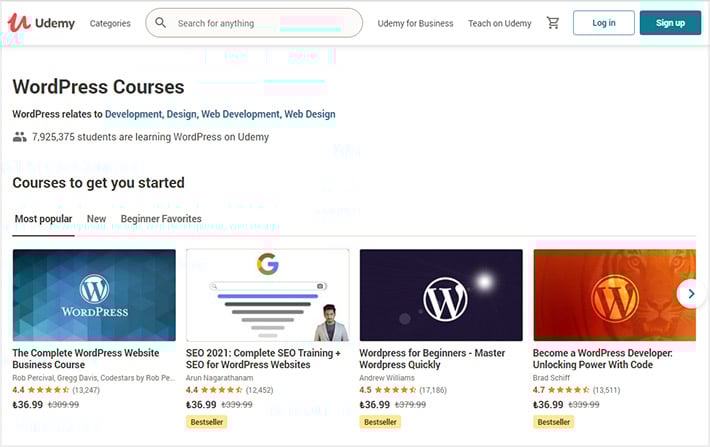Click the 4.5 star rating with 17,186 reviews

click(403, 390)
